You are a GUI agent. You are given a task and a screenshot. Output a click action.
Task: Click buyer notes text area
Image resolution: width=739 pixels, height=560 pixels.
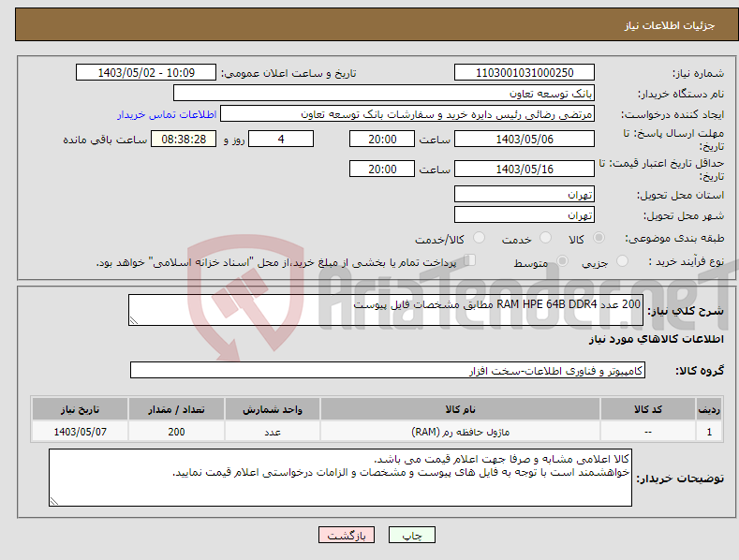[340, 478]
